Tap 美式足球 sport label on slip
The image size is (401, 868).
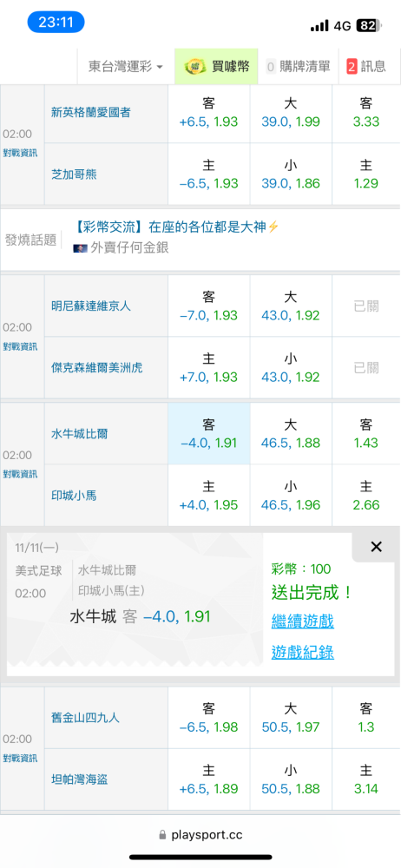coord(39,570)
